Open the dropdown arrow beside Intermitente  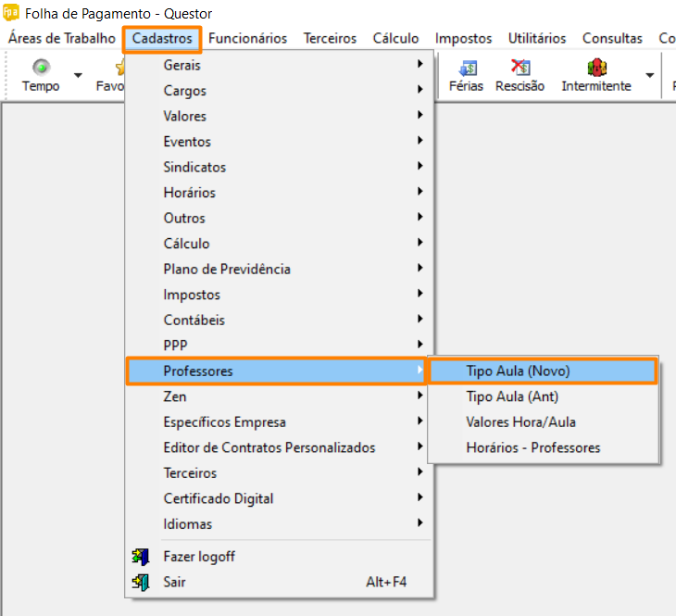point(649,75)
